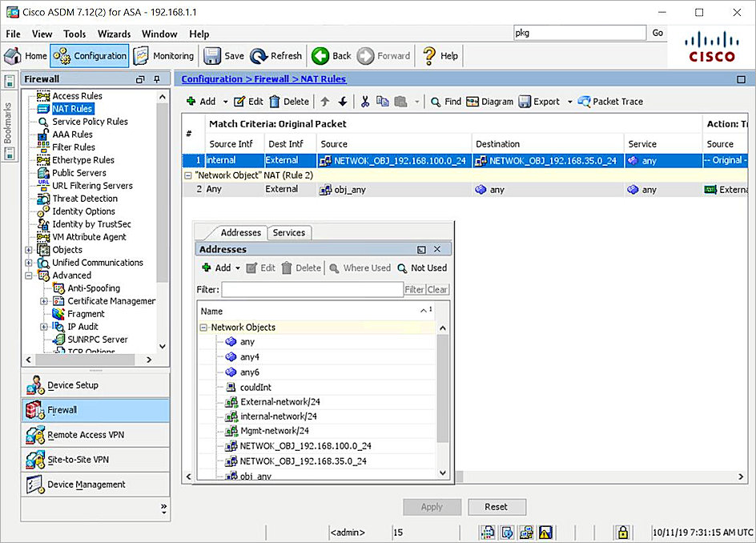Click the lock icon in the status bar
This screenshot has height=543, width=756.
pyautogui.click(x=621, y=532)
